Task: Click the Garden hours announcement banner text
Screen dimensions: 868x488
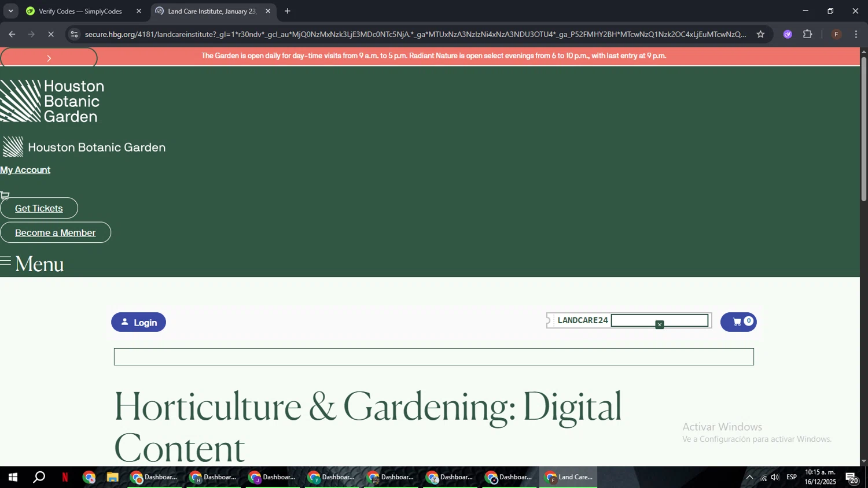Action: [434, 56]
